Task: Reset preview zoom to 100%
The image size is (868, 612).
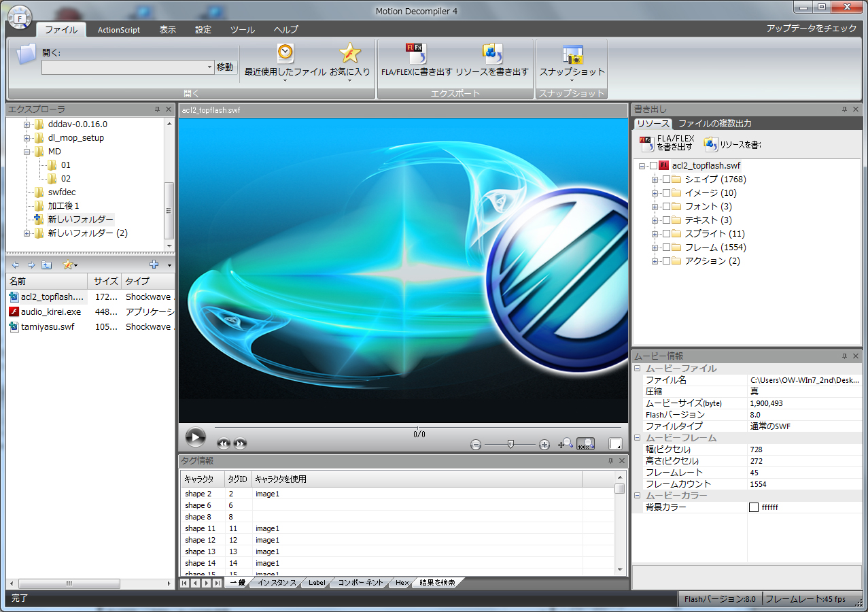Action: [585, 443]
